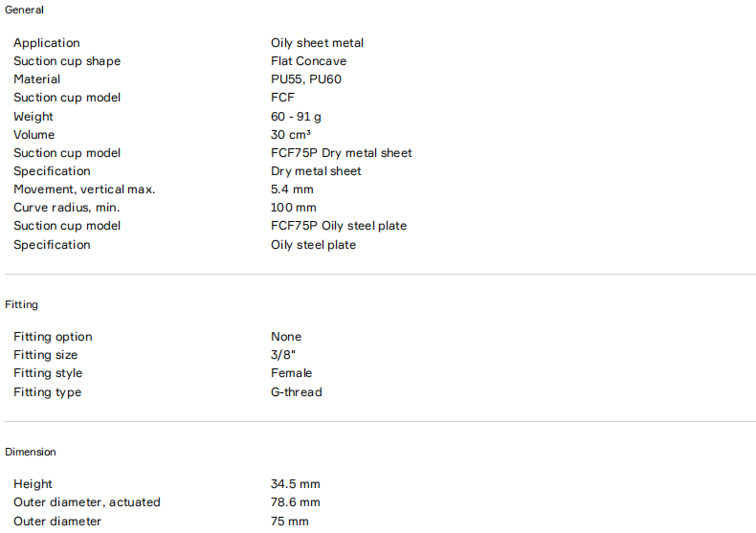
Task: Select the Application row label
Action: [x=47, y=43]
